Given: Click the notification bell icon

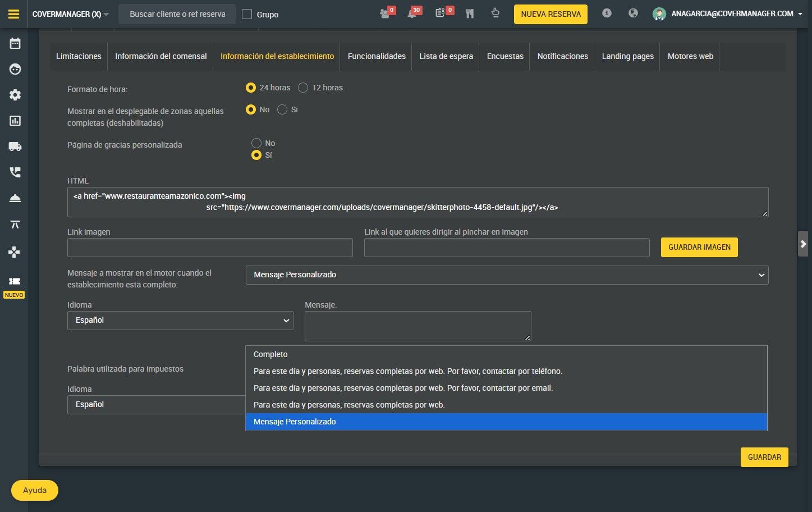Looking at the screenshot, I should click(x=412, y=13).
